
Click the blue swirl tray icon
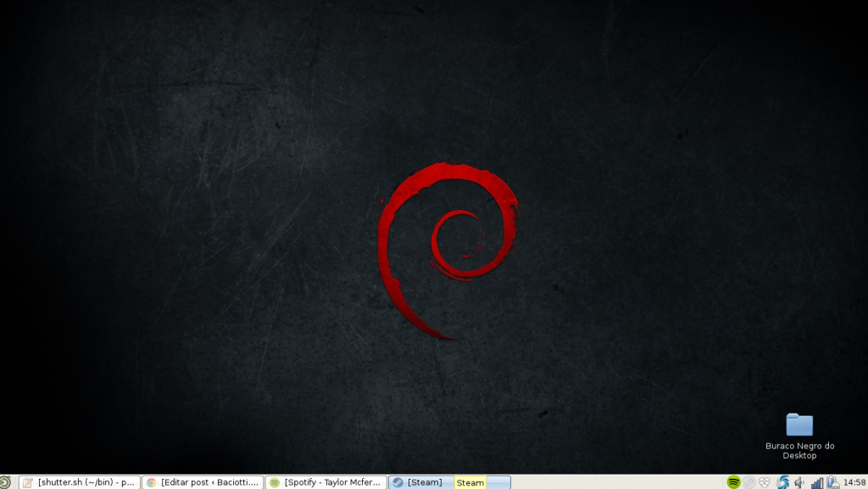pos(782,482)
